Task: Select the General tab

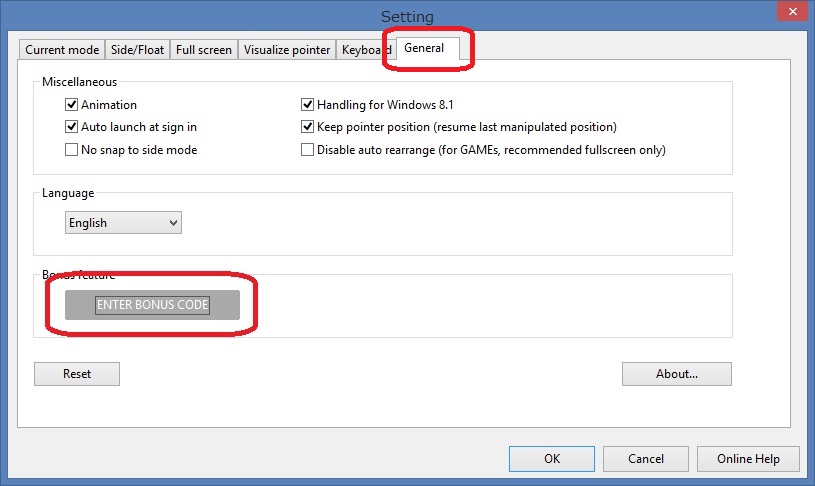Action: tap(424, 48)
